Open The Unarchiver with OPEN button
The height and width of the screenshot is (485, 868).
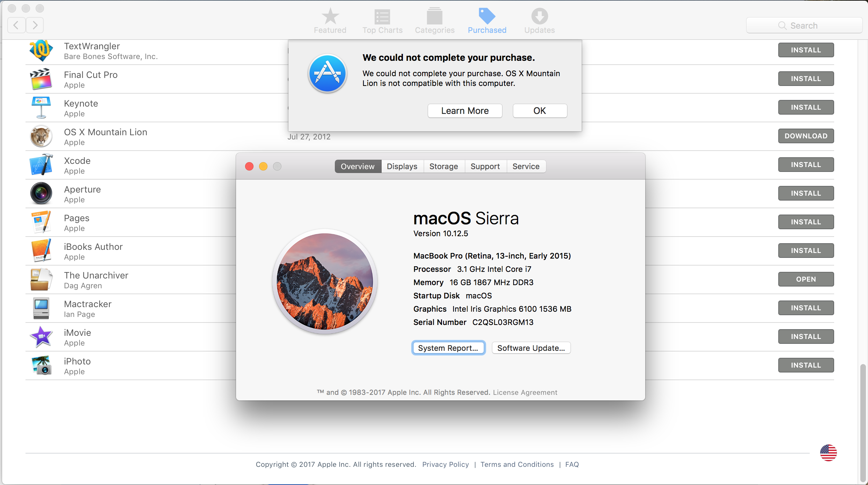806,279
